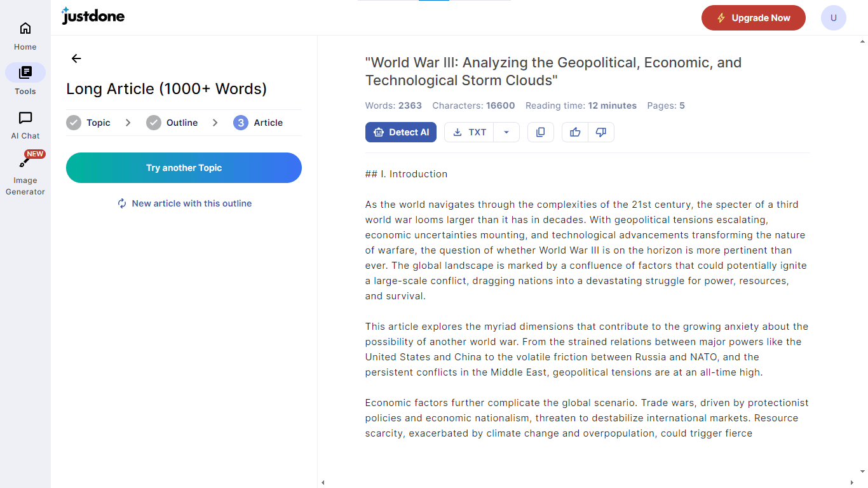
Task: Give the article a thumbs up
Action: click(575, 132)
